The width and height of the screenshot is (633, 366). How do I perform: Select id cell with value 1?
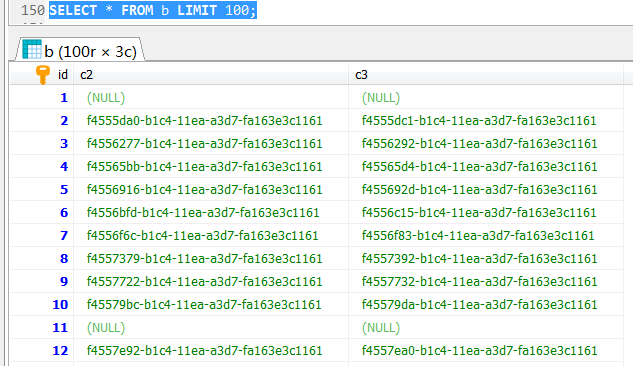[42, 98]
